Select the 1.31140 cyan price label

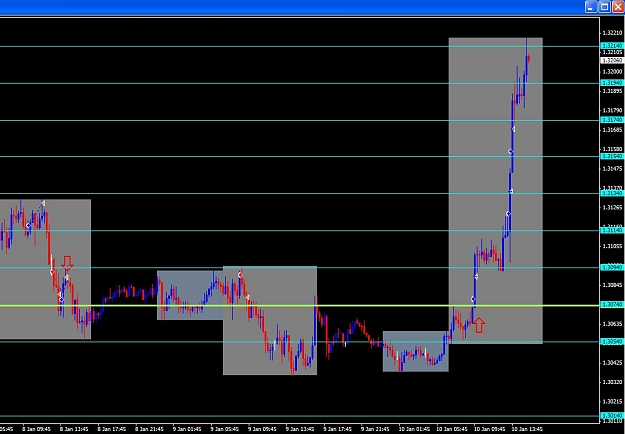click(x=612, y=231)
